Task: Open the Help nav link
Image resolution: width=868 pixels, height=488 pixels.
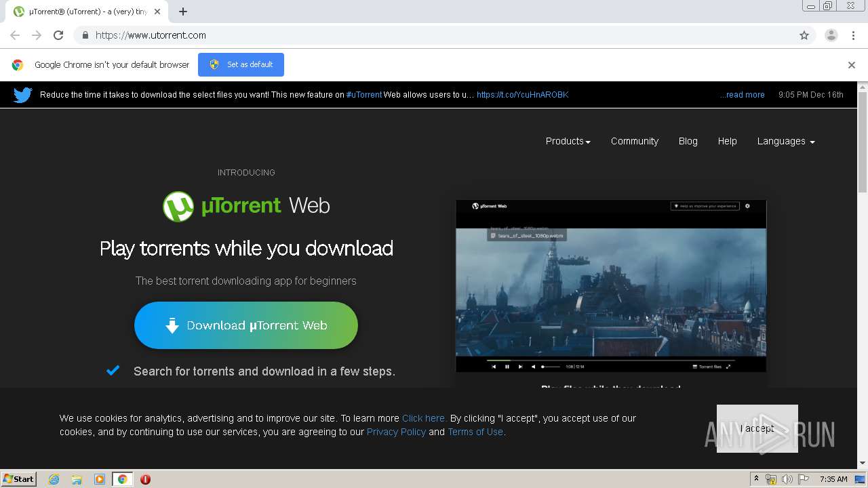Action: tap(728, 141)
